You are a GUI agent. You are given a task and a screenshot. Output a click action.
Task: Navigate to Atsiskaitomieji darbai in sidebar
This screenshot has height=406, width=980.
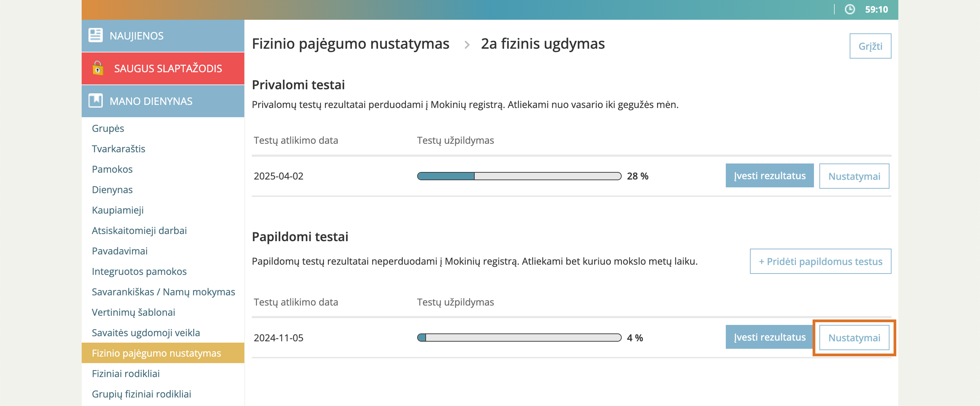coord(139,231)
